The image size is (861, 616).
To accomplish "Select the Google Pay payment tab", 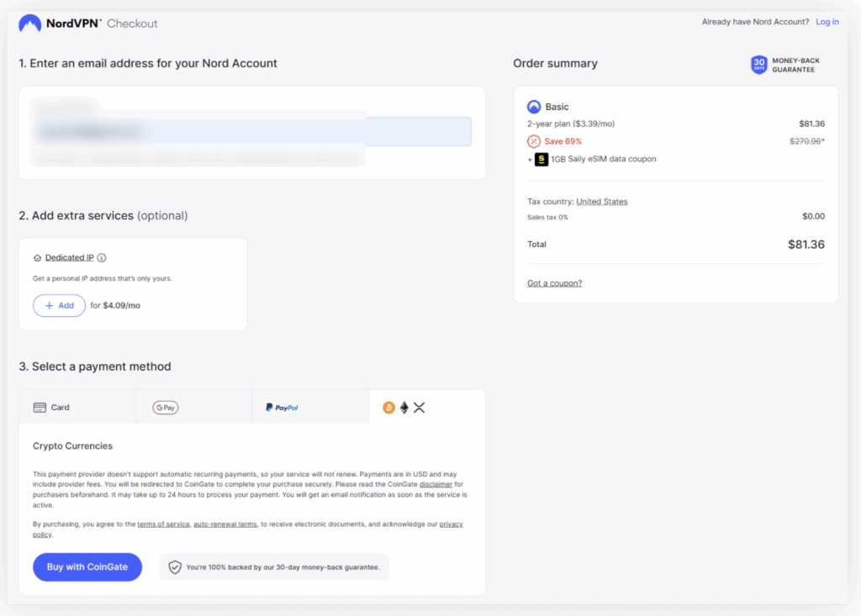I will [x=194, y=407].
